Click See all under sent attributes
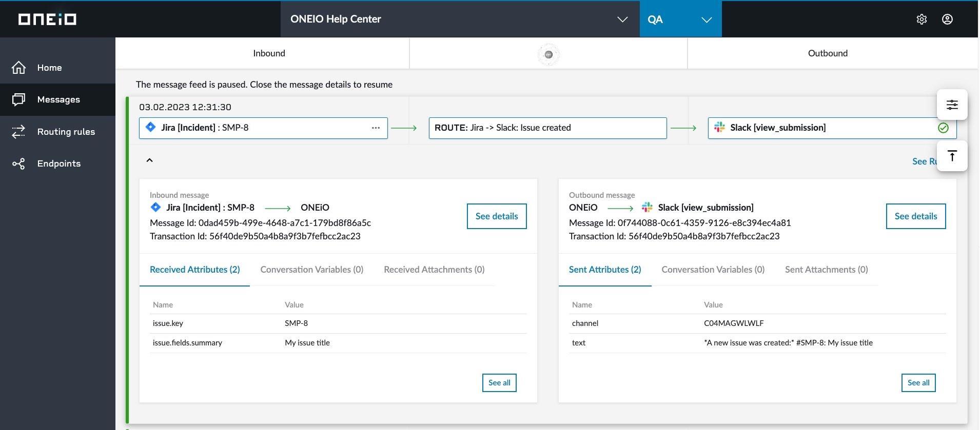This screenshot has width=980, height=430. [918, 383]
